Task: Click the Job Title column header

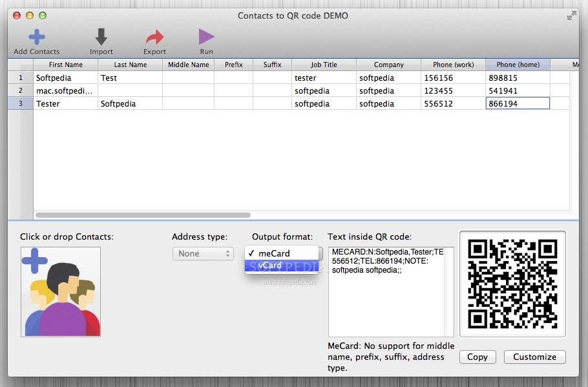Action: (x=324, y=65)
